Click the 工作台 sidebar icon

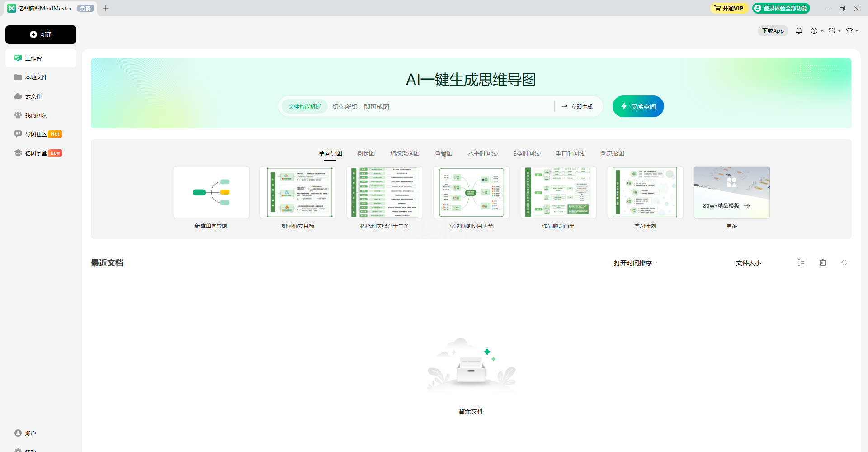pos(18,58)
